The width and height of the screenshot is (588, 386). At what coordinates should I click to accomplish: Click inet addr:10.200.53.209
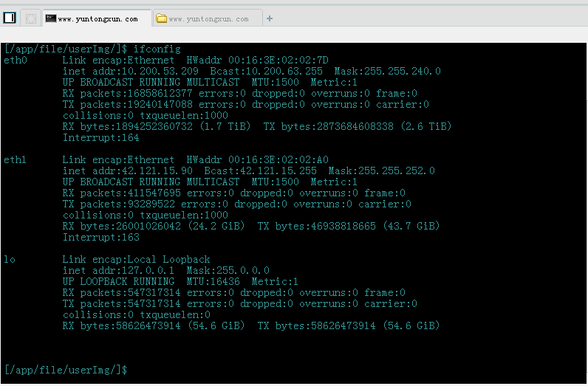pyautogui.click(x=131, y=71)
